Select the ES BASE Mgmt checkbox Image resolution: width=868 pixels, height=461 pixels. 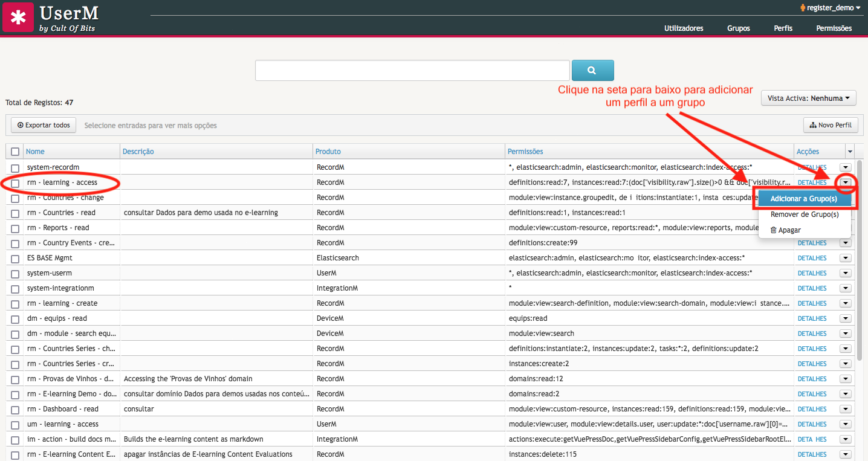coord(15,258)
